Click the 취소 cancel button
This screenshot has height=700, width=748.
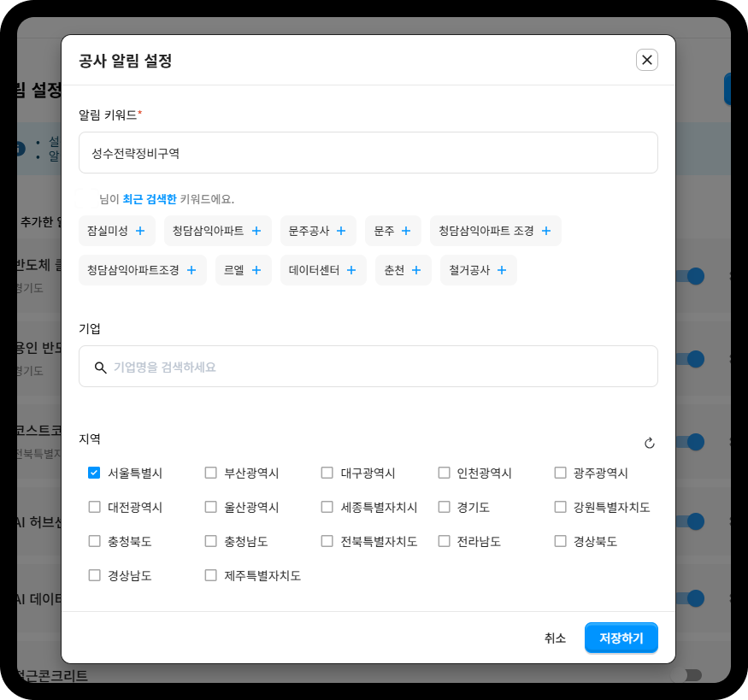555,638
